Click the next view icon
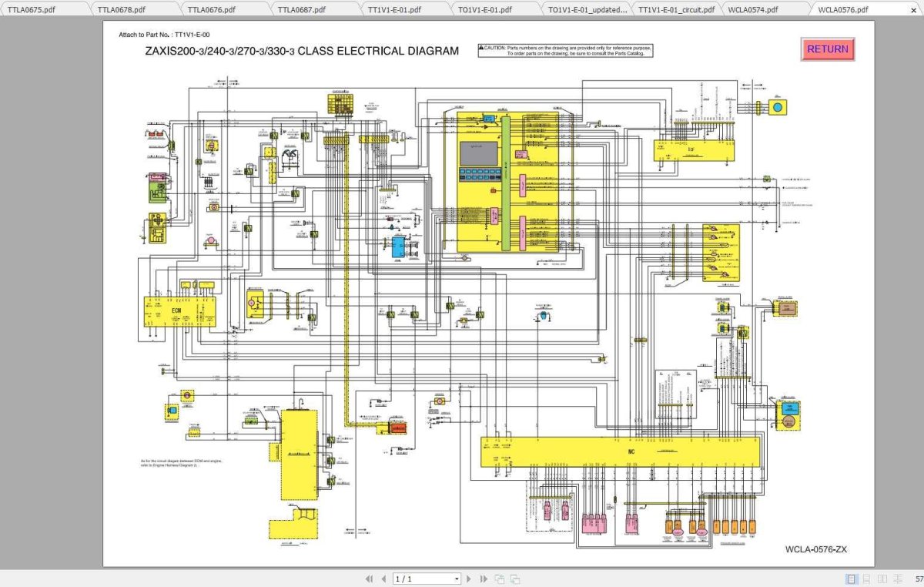The image size is (924, 587). pos(514,579)
